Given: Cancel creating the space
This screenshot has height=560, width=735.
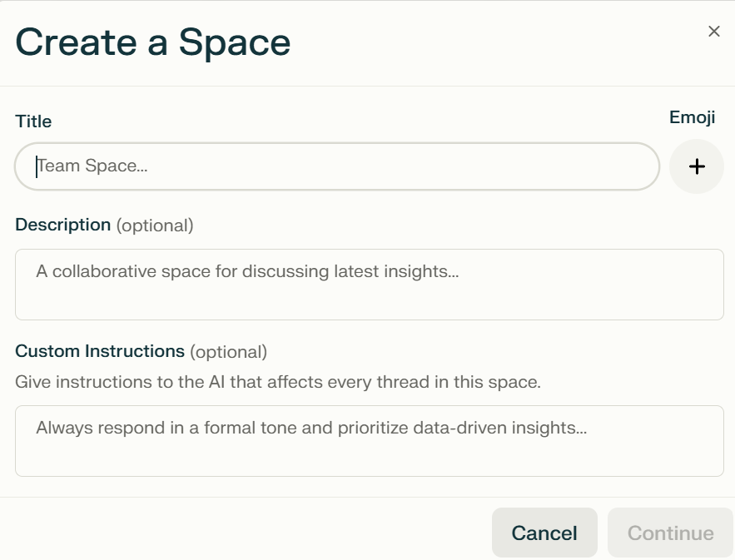Looking at the screenshot, I should click(x=544, y=533).
